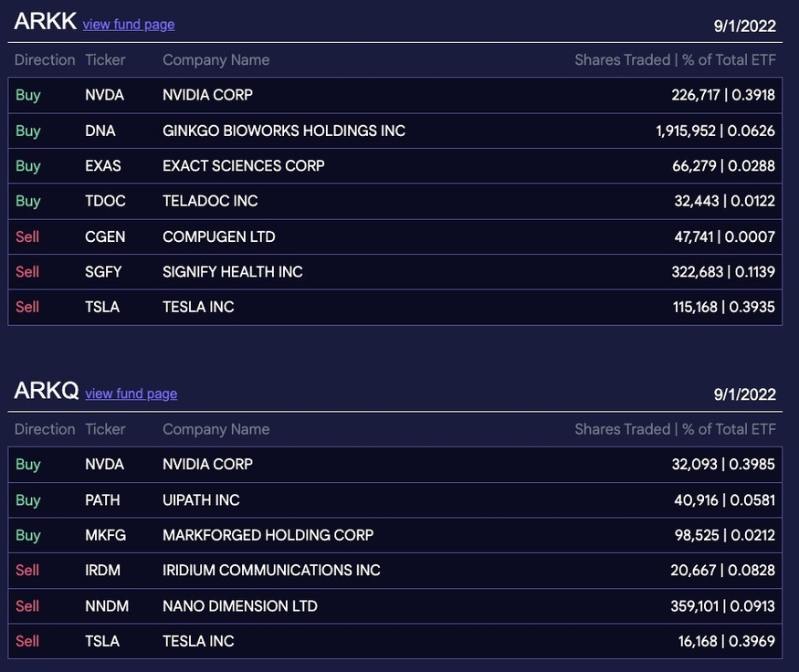Click the ARKQ Company Name column header
This screenshot has width=799, height=672.
pos(216,429)
